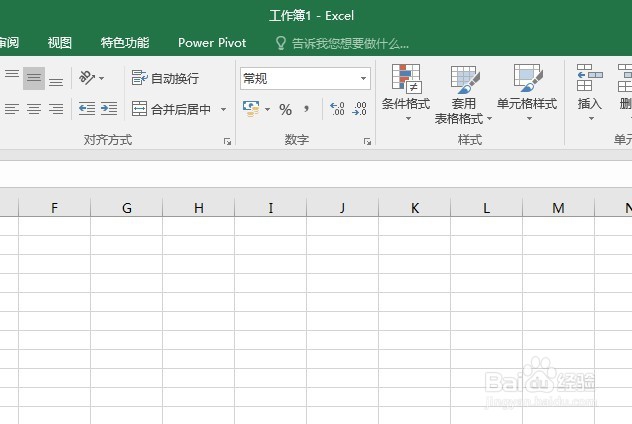Select column M header

pyautogui.click(x=558, y=208)
